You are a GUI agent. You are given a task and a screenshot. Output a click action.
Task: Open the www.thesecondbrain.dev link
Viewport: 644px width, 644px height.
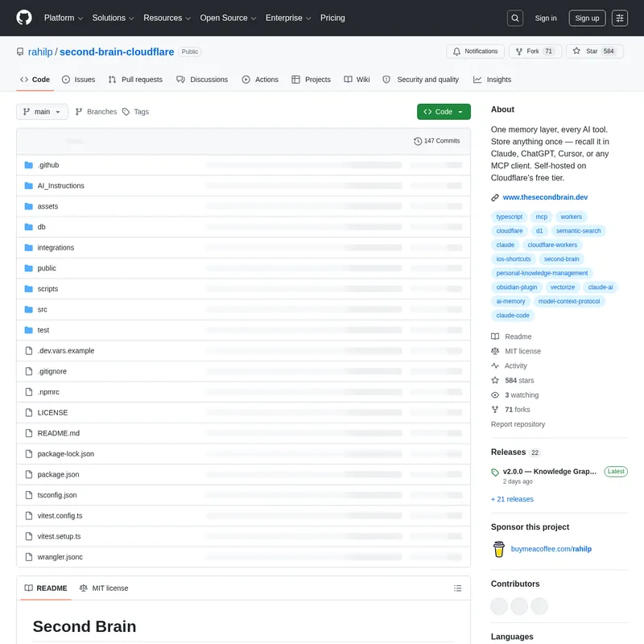(x=545, y=197)
